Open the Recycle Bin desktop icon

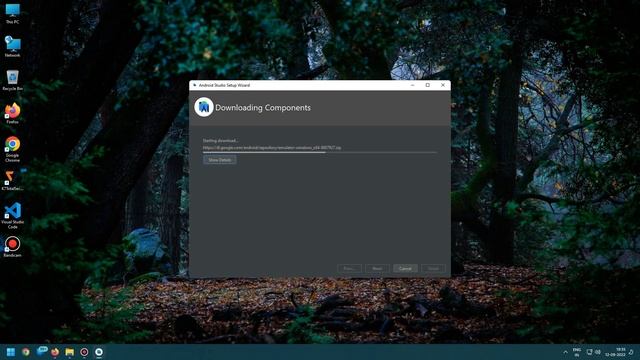[x=12, y=80]
